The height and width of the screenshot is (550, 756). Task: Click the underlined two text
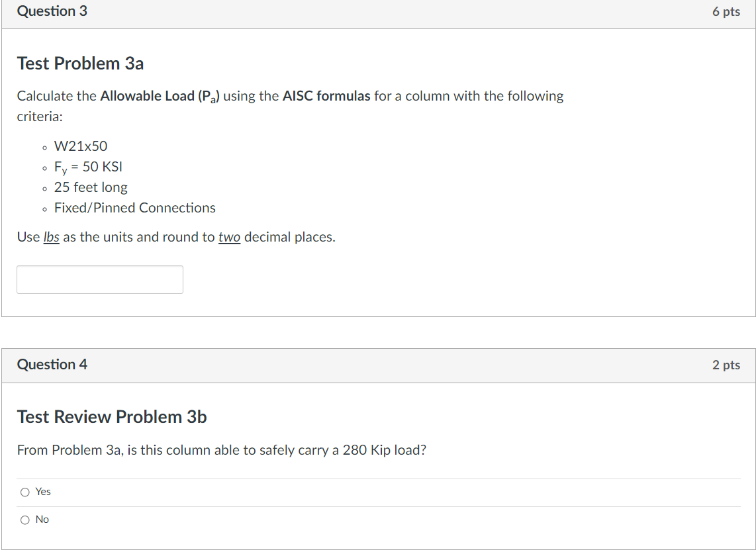point(229,237)
